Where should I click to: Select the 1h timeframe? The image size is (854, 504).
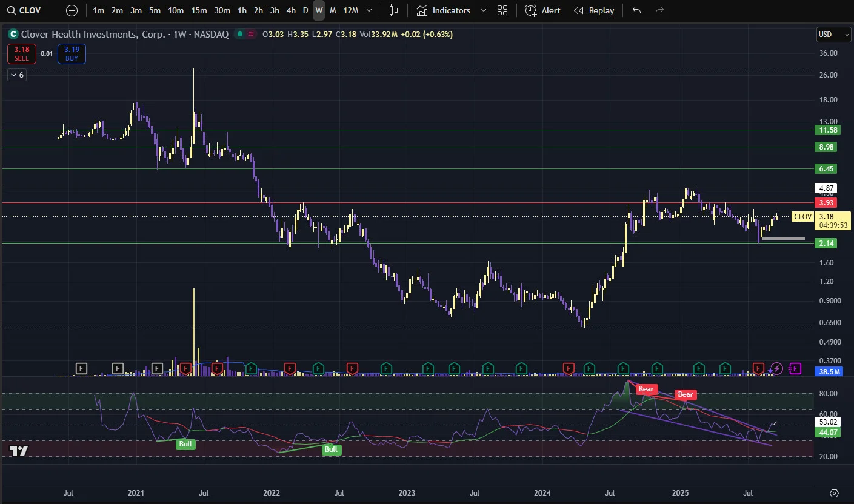click(242, 10)
